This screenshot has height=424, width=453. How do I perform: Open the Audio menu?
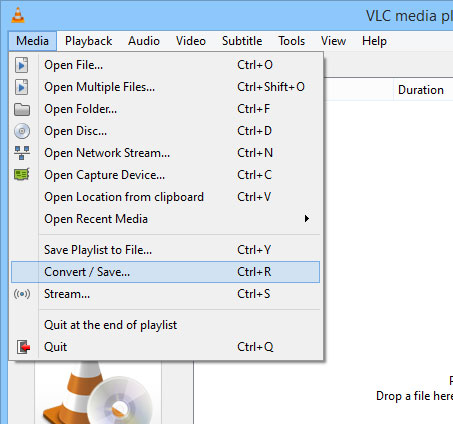[144, 41]
